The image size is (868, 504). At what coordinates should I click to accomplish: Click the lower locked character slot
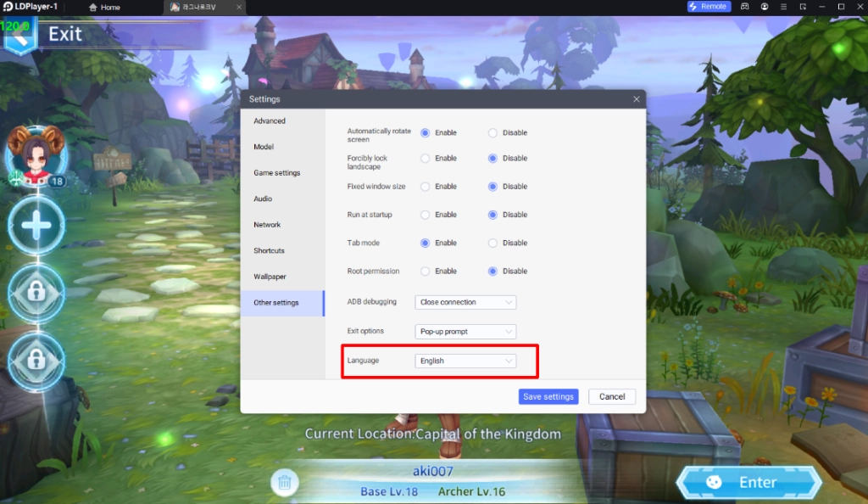coord(36,361)
